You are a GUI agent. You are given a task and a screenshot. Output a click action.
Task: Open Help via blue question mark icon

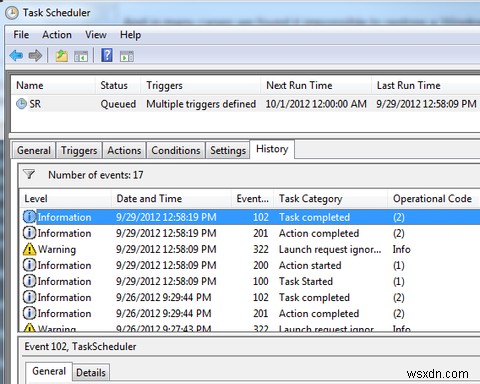107,55
